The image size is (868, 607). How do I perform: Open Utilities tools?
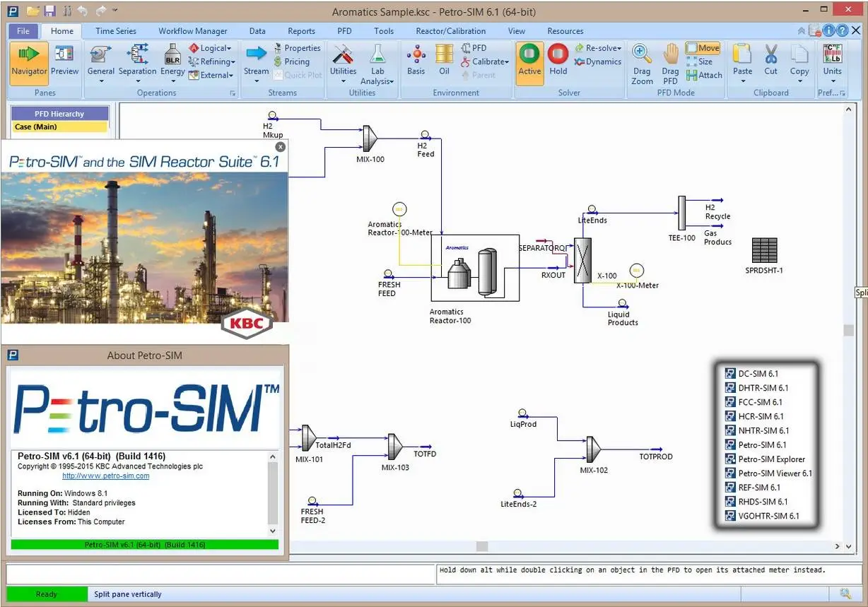344,62
